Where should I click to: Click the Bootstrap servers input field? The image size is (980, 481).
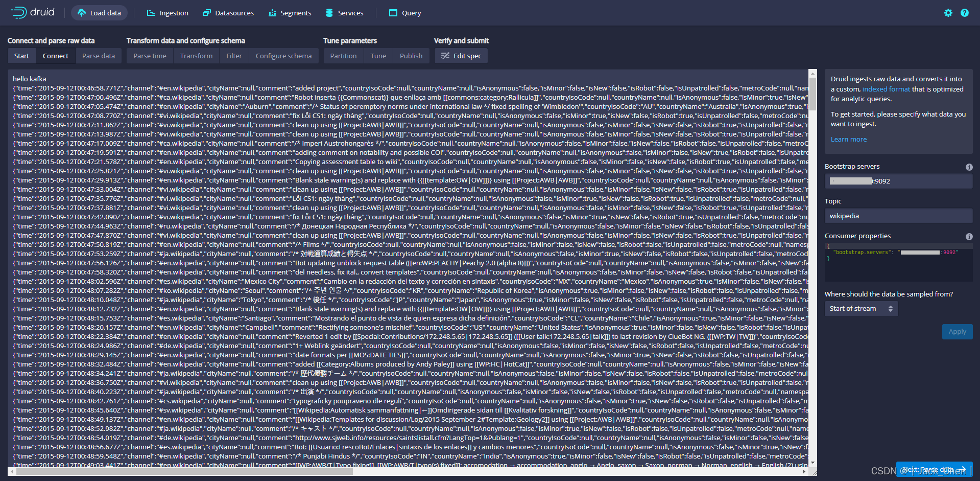898,181
